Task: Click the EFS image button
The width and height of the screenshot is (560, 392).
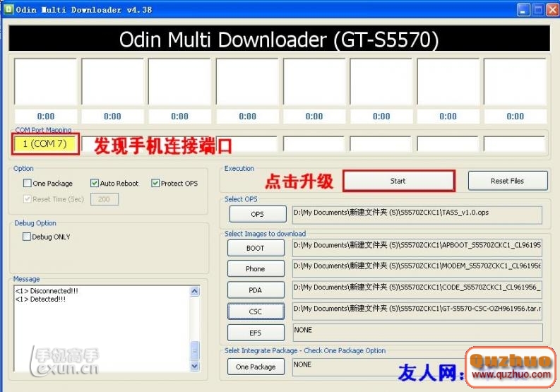Action: pos(256,333)
